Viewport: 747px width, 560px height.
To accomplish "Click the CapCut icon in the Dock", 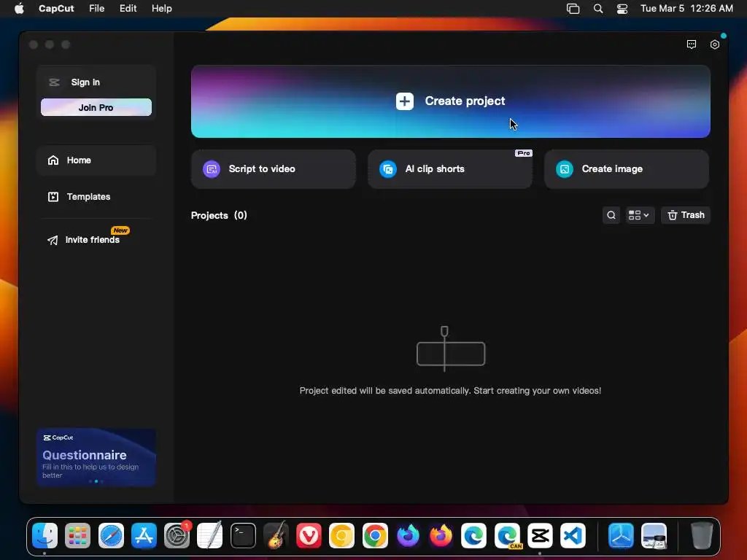I will point(540,536).
